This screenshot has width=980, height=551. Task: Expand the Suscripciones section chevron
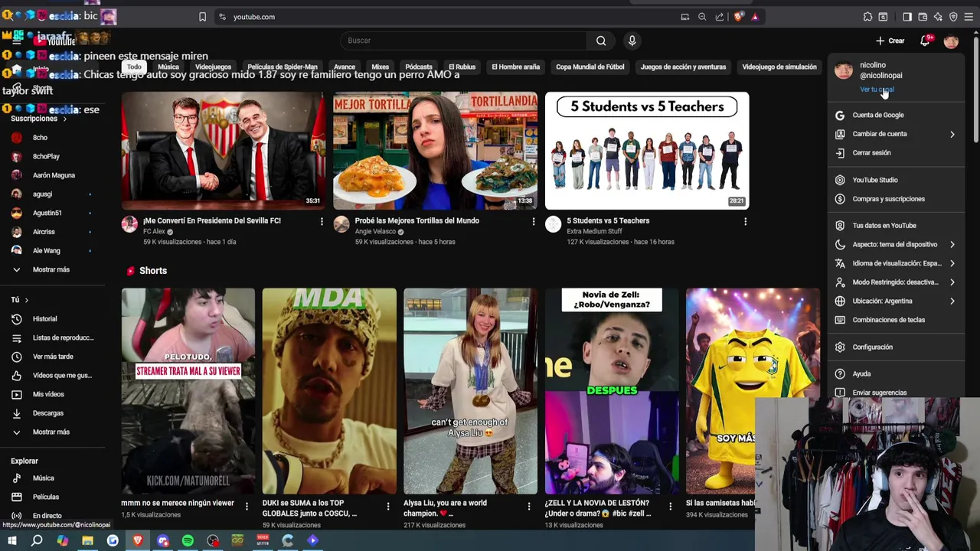pyautogui.click(x=64, y=119)
